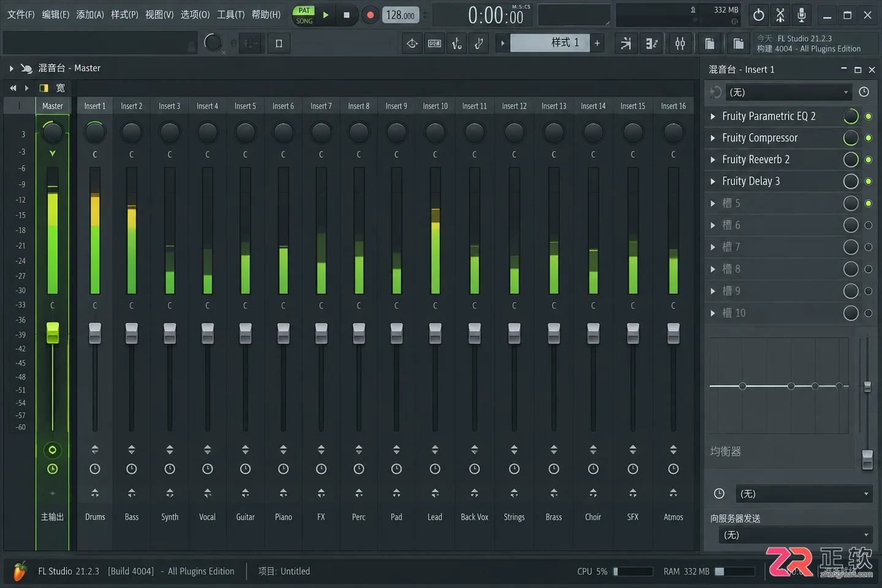The image size is (882, 588).
Task: Start playback with the play button
Action: coord(326,15)
